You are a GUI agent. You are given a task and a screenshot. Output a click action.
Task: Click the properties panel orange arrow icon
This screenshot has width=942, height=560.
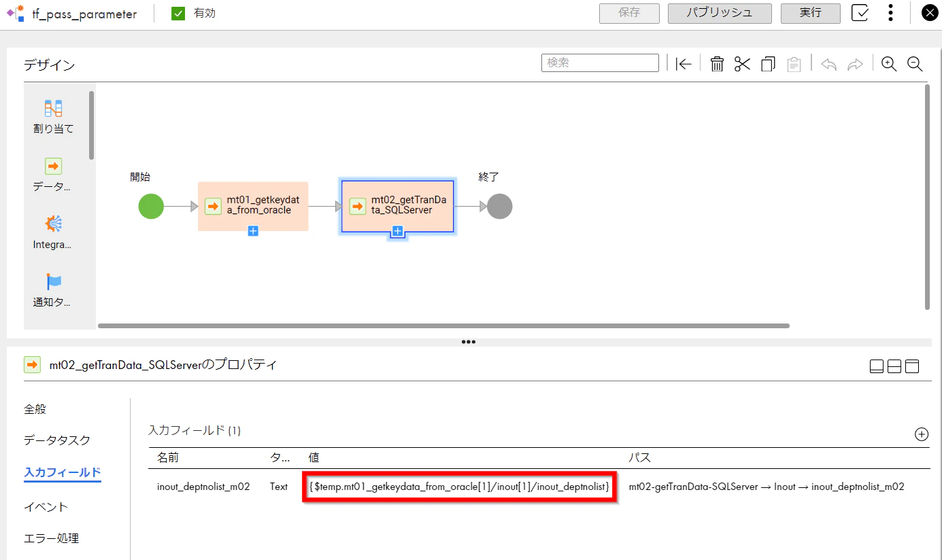(x=32, y=365)
